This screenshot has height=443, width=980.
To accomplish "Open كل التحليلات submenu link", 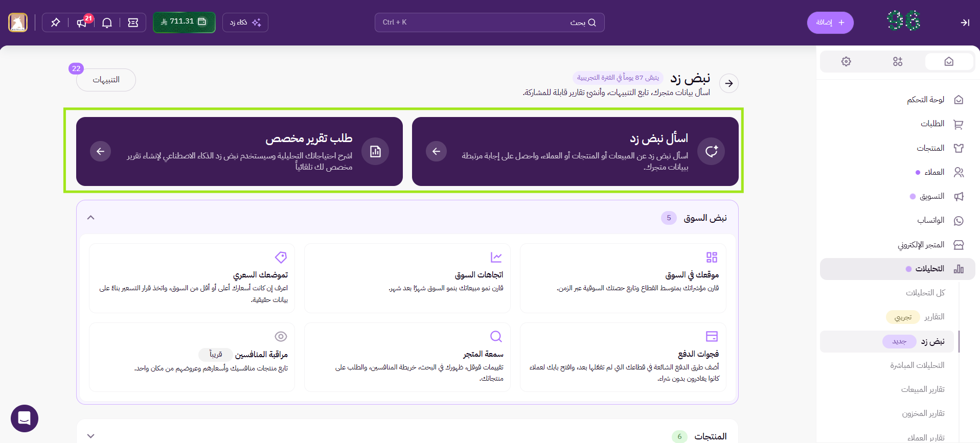I will tap(925, 293).
